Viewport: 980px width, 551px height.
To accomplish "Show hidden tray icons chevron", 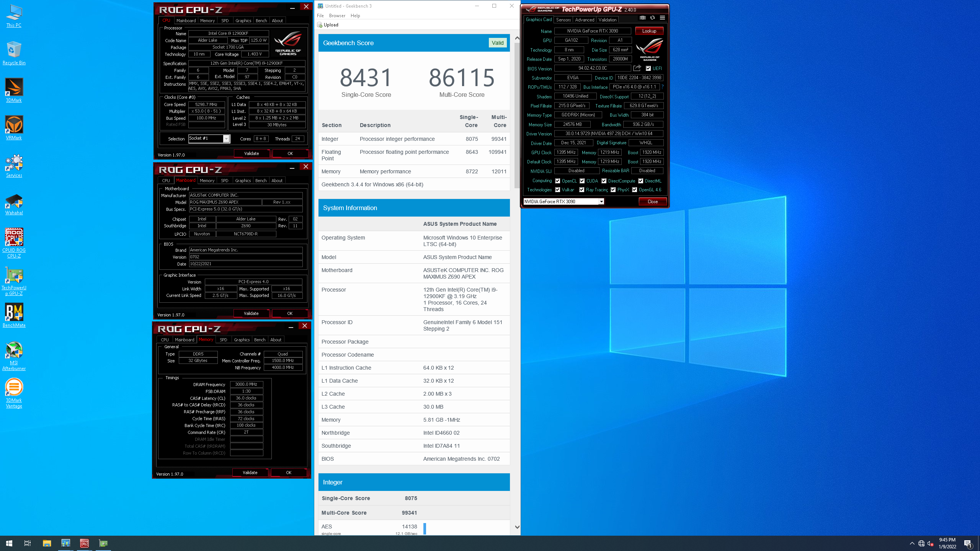I will [912, 543].
